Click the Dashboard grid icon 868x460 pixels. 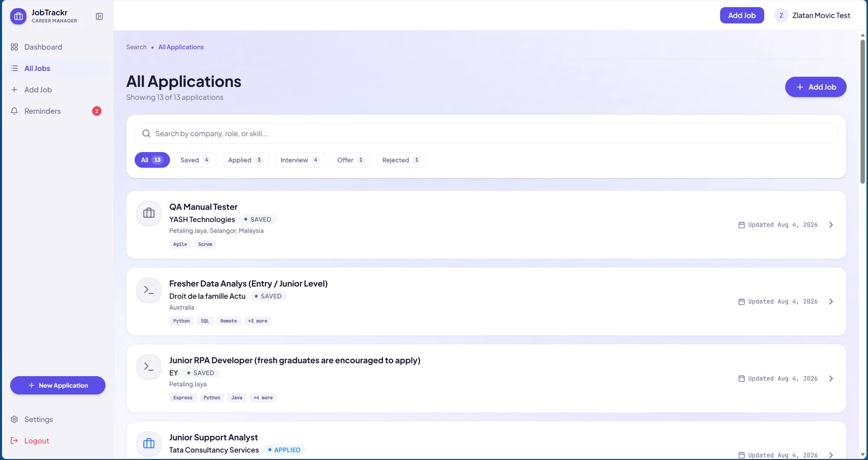[14, 47]
